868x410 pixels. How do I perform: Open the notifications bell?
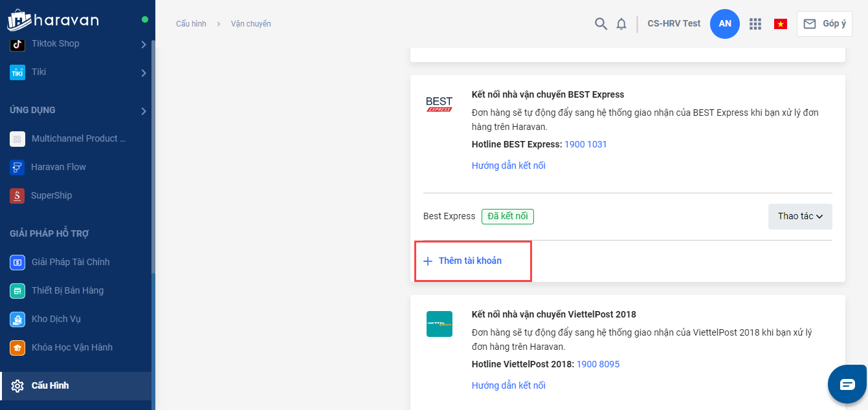tap(621, 24)
